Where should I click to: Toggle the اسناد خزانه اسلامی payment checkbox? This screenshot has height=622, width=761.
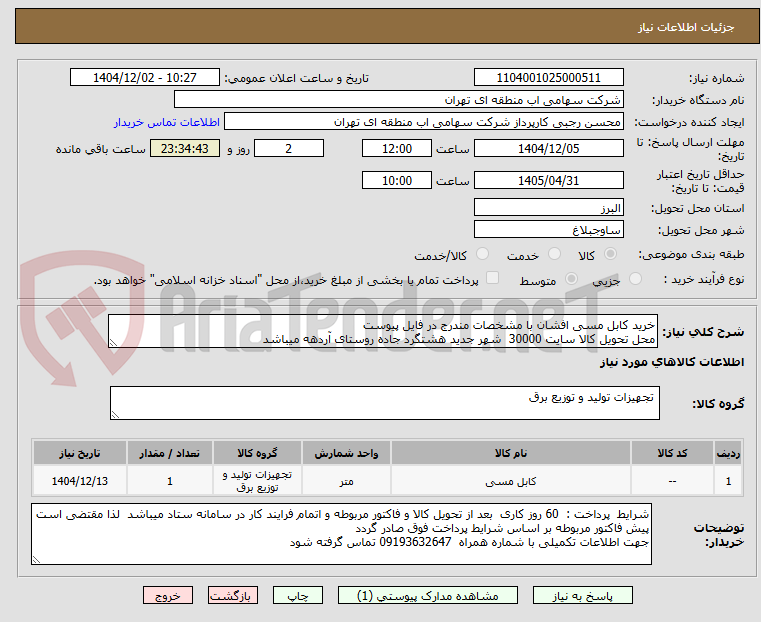(492, 278)
